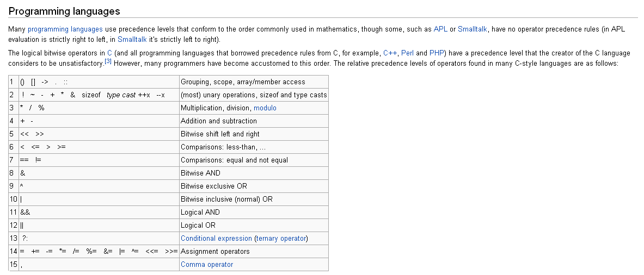Viewport: 644px width, 275px height.
Task: Click the "Programming languages" section heading
Action: click(x=64, y=11)
